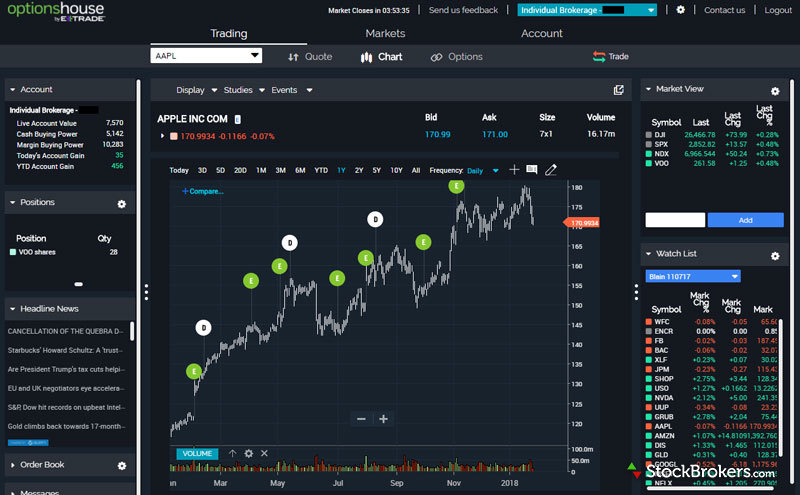This screenshot has width=800, height=495.
Task: Expand the Order Book panel
Action: [x=13, y=465]
